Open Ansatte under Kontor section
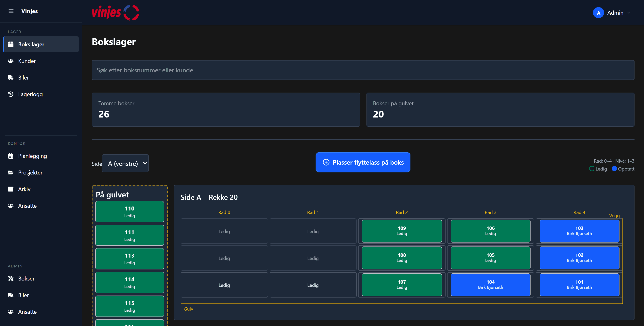Image resolution: width=644 pixels, height=326 pixels. [27, 206]
